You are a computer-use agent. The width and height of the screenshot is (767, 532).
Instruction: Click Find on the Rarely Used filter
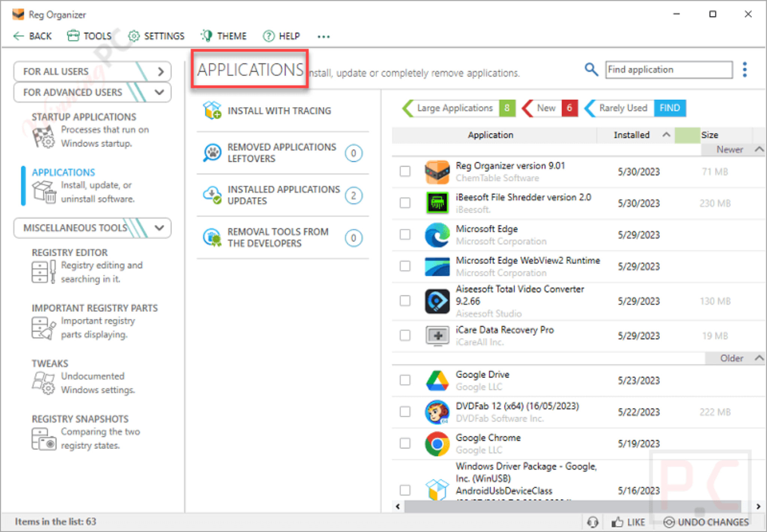tap(670, 108)
